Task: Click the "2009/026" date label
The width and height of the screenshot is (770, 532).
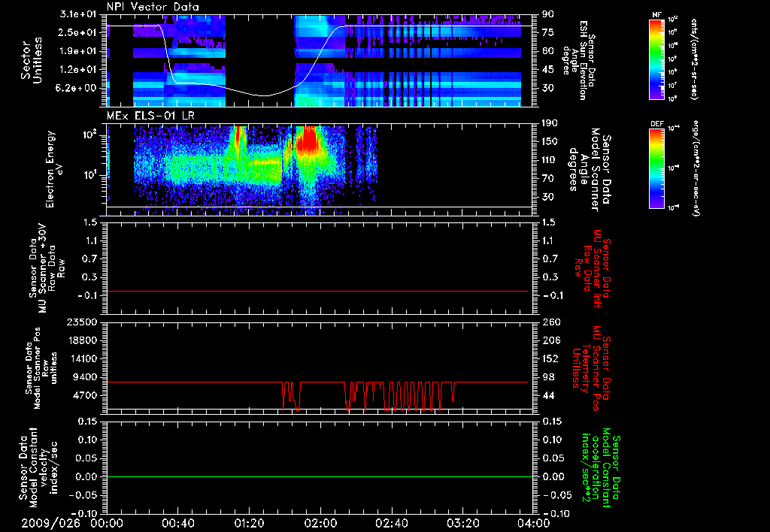Action: coord(50,523)
